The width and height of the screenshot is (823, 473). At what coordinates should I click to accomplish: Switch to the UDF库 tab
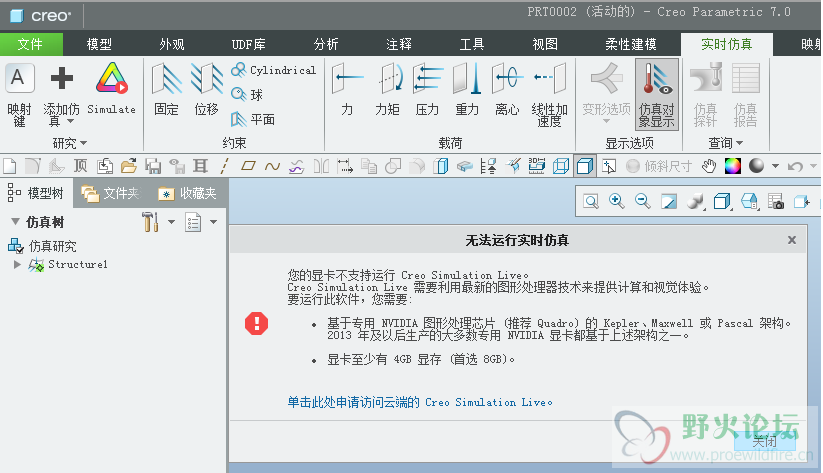pyautogui.click(x=248, y=44)
